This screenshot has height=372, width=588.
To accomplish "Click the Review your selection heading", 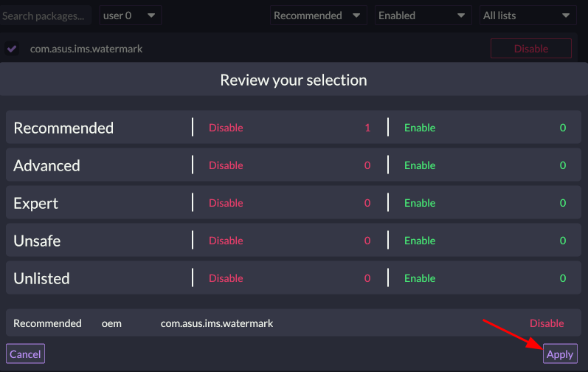I will click(x=294, y=80).
